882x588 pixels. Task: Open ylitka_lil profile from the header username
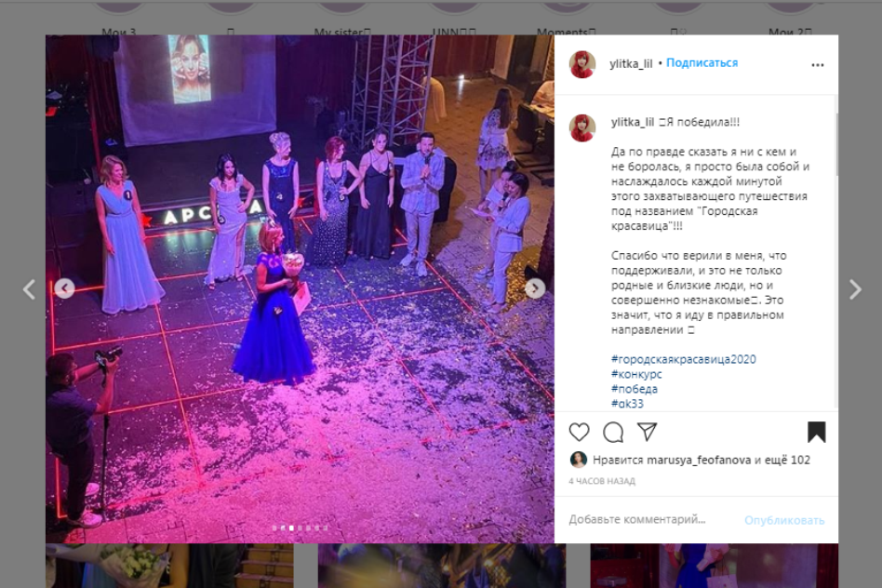click(x=631, y=63)
